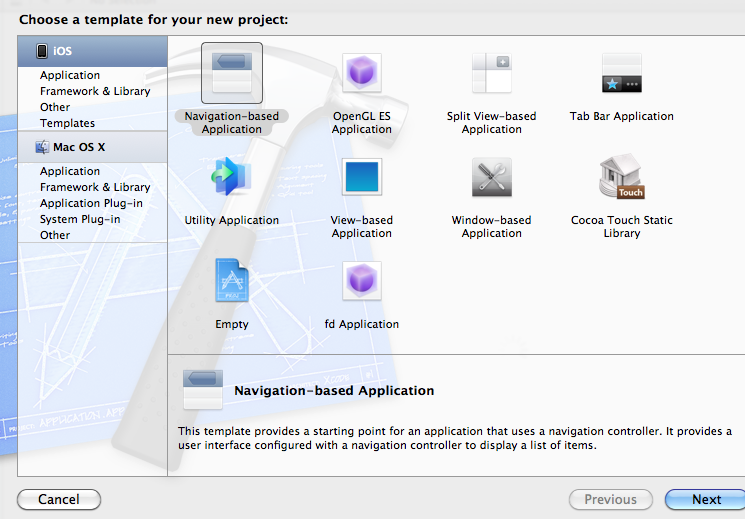Click the template description paragraph
Screen dimensions: 745x519
(455, 438)
